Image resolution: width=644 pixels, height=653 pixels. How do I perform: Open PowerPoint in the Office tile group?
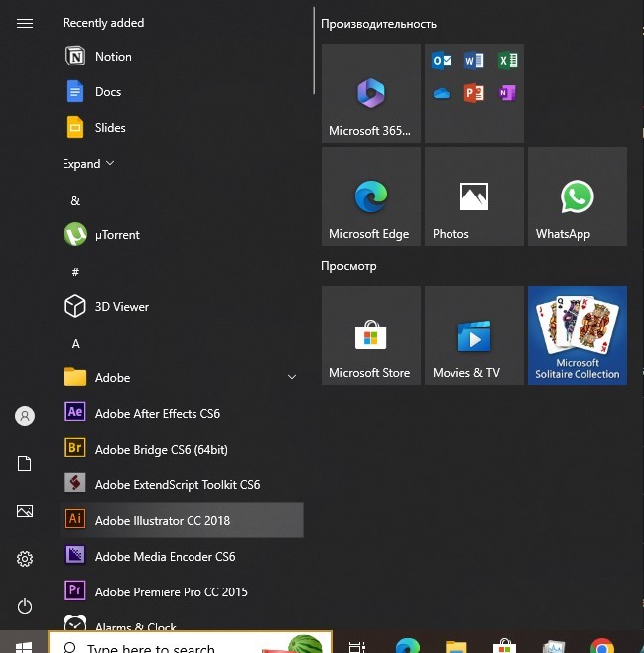pyautogui.click(x=474, y=93)
